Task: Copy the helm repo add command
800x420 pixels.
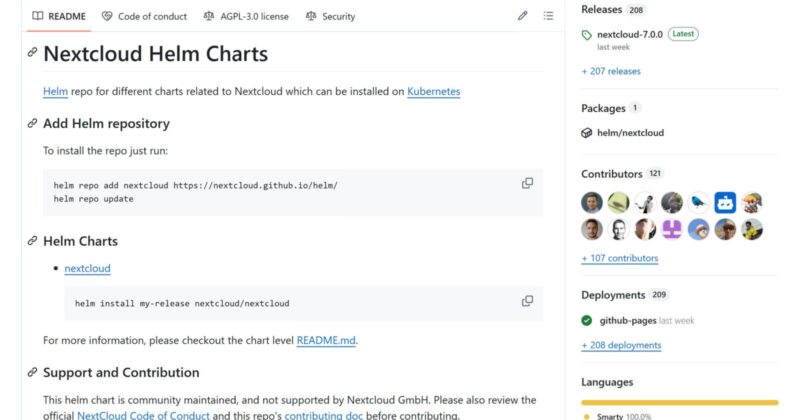Action: click(x=527, y=183)
